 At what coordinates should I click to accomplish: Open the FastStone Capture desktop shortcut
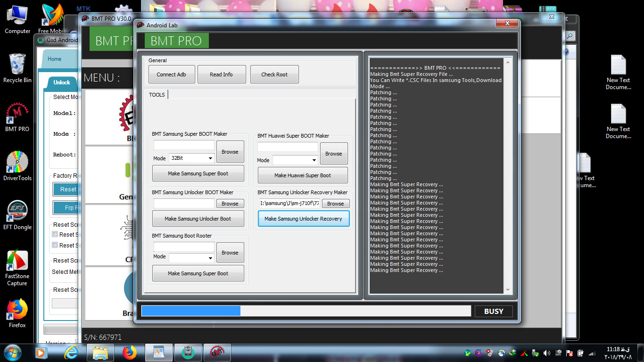(17, 268)
